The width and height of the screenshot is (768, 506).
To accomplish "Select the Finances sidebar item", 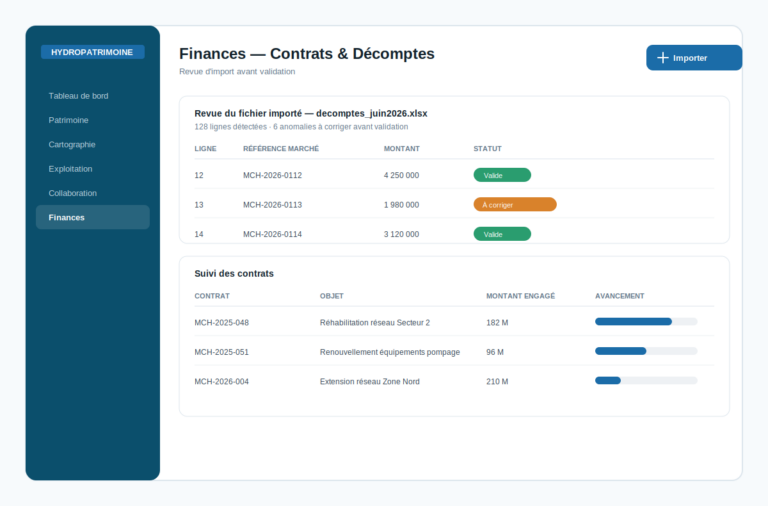I will [93, 217].
